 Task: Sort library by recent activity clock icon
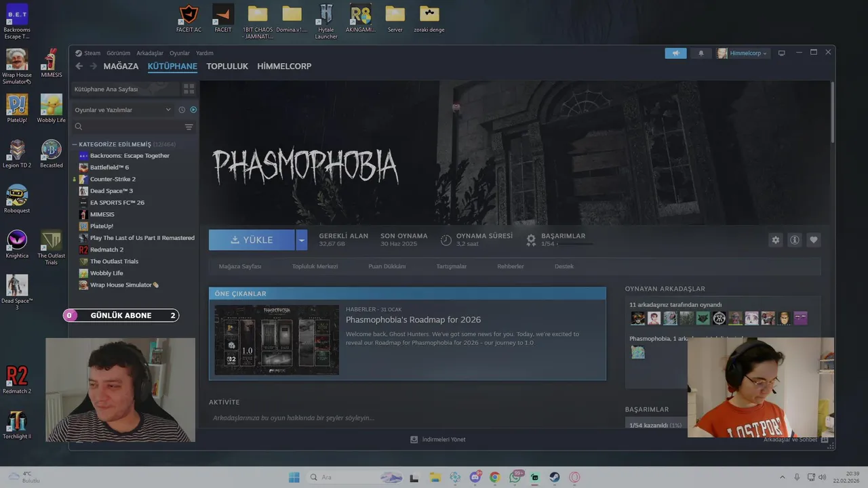tap(182, 110)
